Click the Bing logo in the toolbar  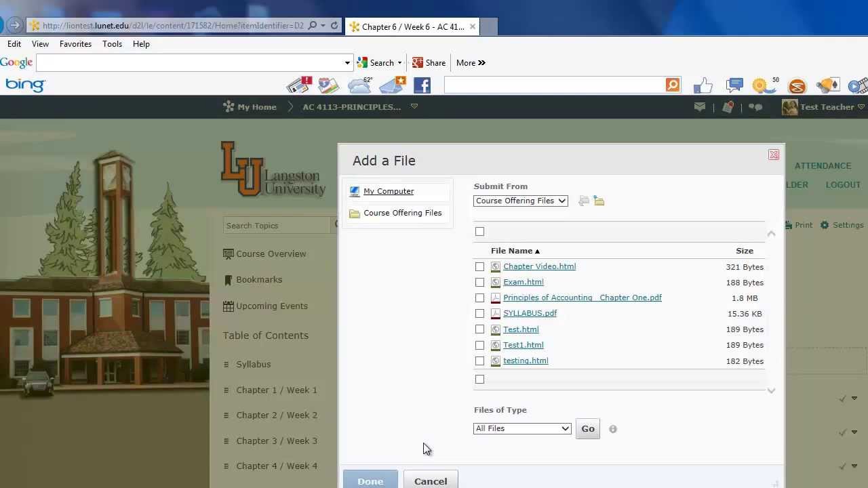pyautogui.click(x=25, y=85)
